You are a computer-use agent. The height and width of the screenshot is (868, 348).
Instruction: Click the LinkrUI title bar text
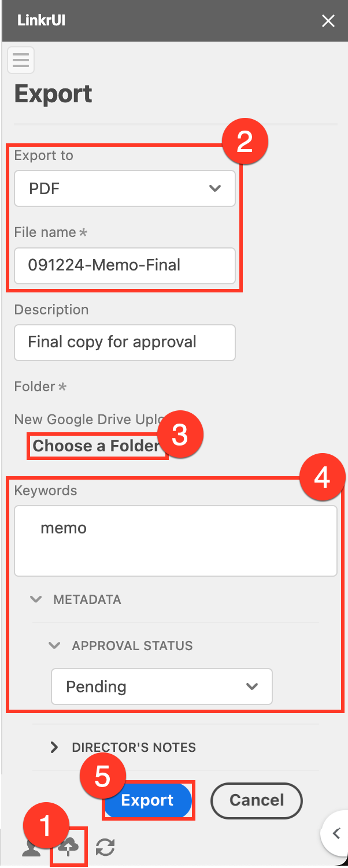42,21
